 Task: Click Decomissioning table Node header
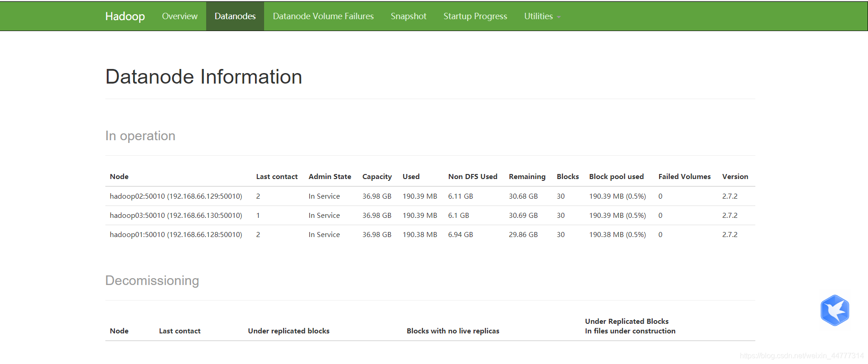119,331
